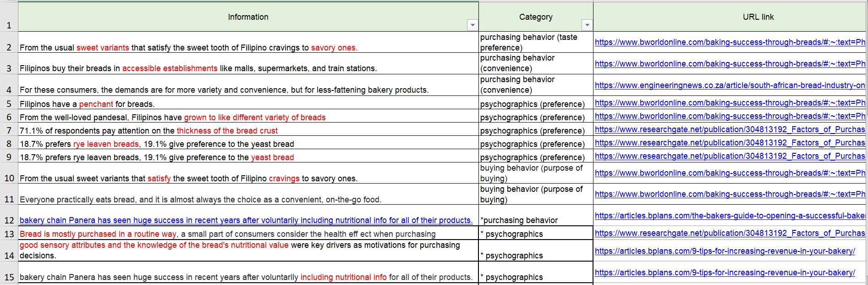The width and height of the screenshot is (868, 285).
Task: Select the URL link header cell
Action: 758,17
